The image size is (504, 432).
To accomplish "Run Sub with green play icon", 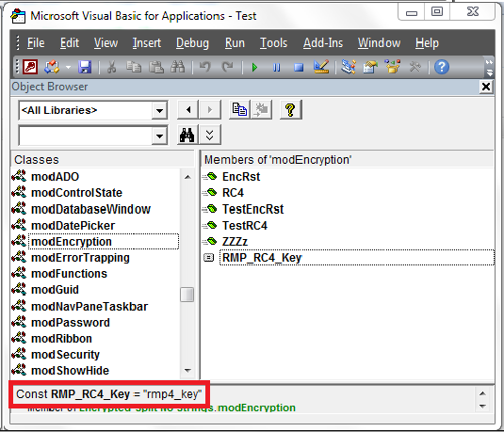I will point(254,68).
